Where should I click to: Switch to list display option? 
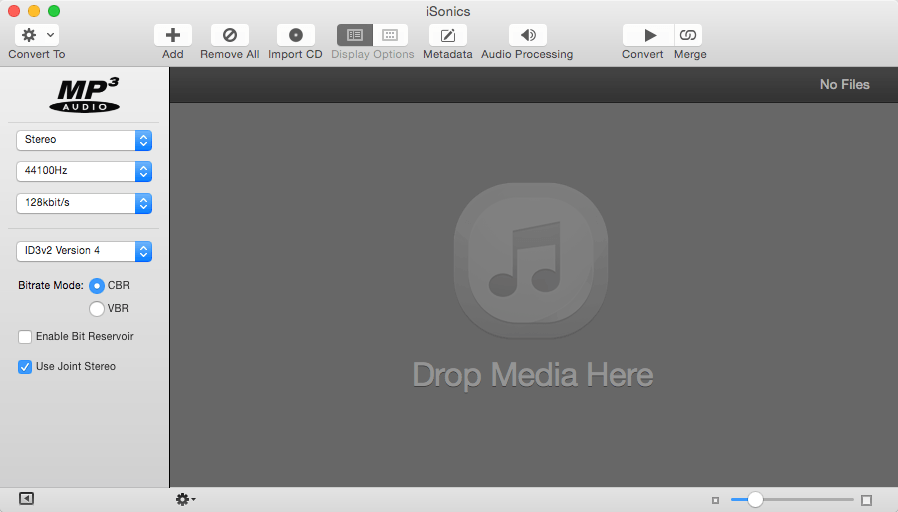tap(355, 35)
